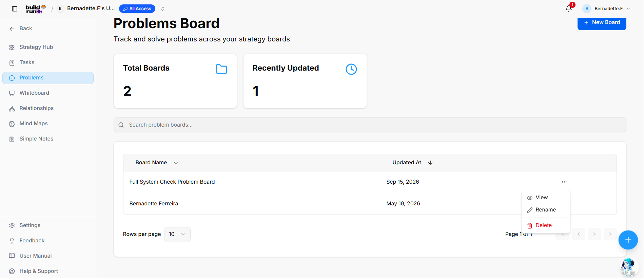This screenshot has height=278, width=644.
Task: Click the Sep 15, 2026 date cell
Action: tap(403, 182)
